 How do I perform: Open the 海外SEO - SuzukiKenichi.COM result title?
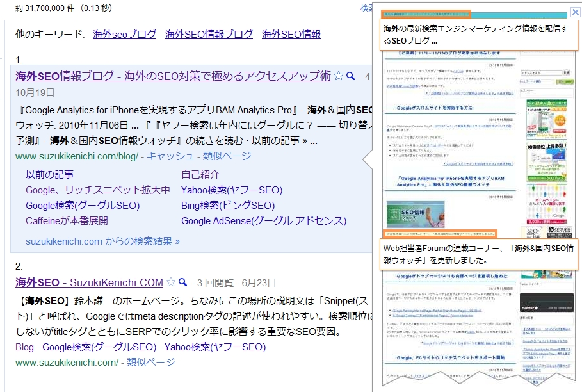[x=90, y=282]
